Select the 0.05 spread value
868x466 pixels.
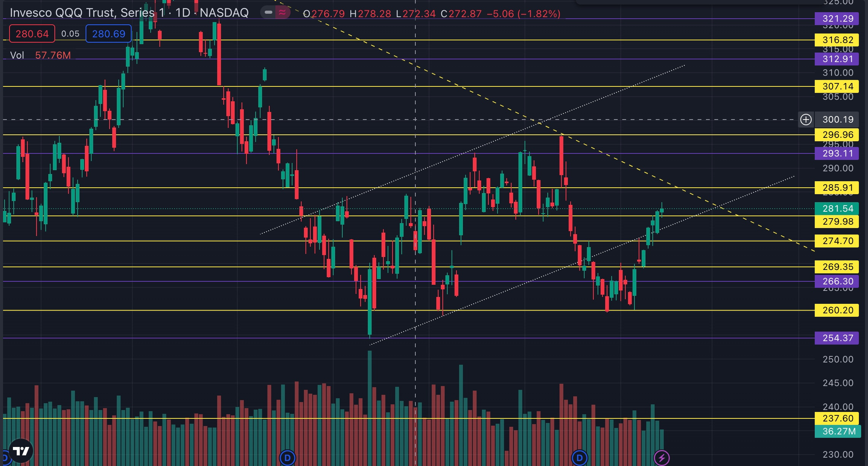click(70, 34)
